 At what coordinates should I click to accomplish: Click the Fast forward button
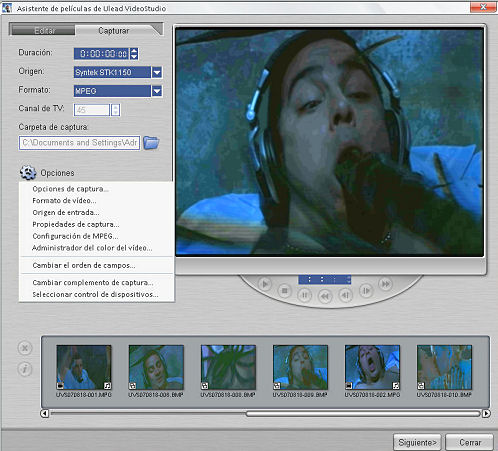coord(386,284)
